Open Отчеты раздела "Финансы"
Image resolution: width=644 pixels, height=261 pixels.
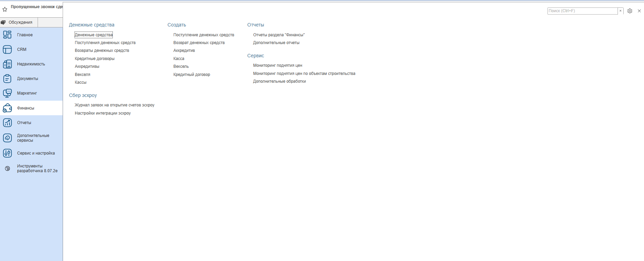tap(279, 35)
